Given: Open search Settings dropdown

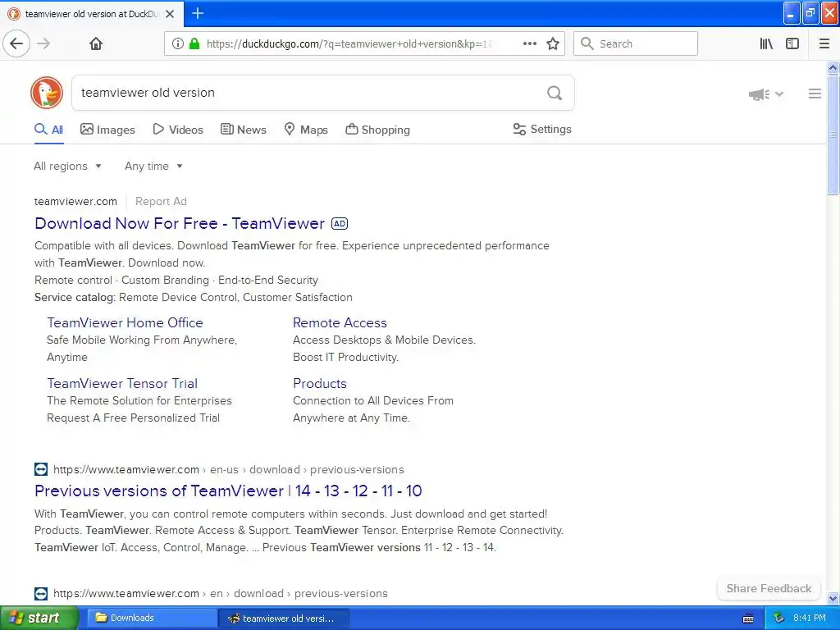Looking at the screenshot, I should [x=542, y=129].
